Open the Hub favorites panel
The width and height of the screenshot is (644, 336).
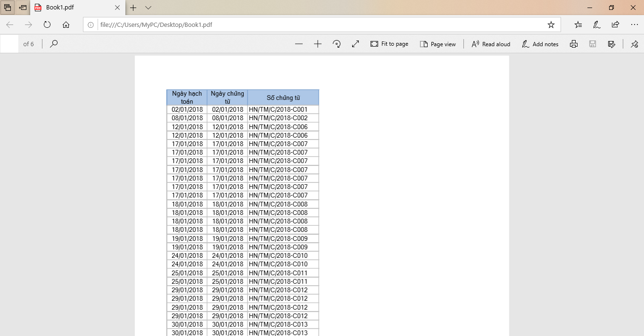578,25
